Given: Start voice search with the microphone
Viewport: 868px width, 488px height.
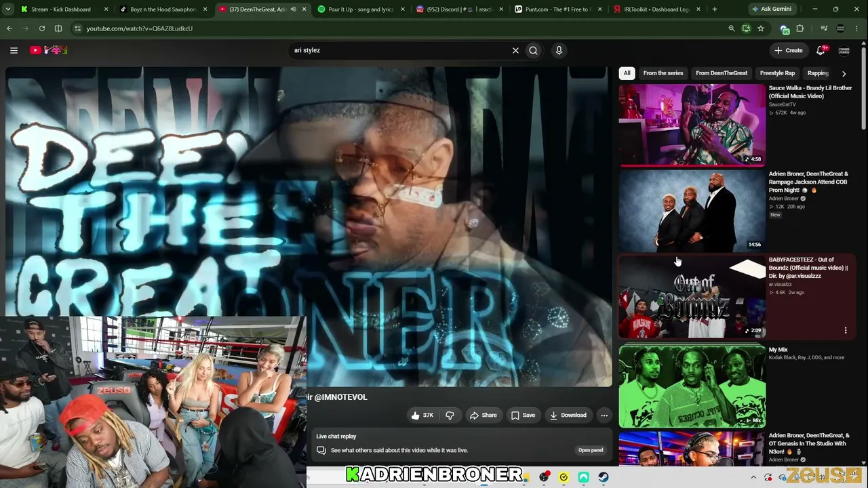Looking at the screenshot, I should point(559,50).
